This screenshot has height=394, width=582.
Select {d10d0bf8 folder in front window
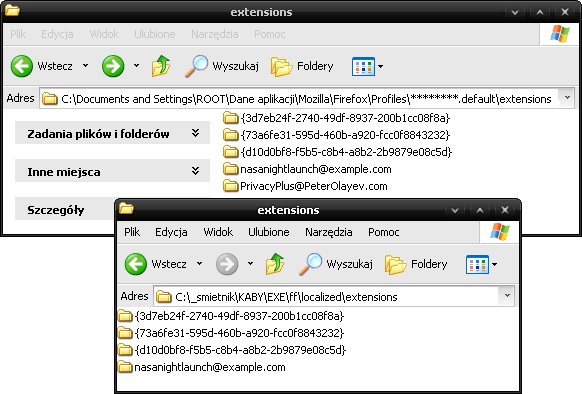coord(232,350)
